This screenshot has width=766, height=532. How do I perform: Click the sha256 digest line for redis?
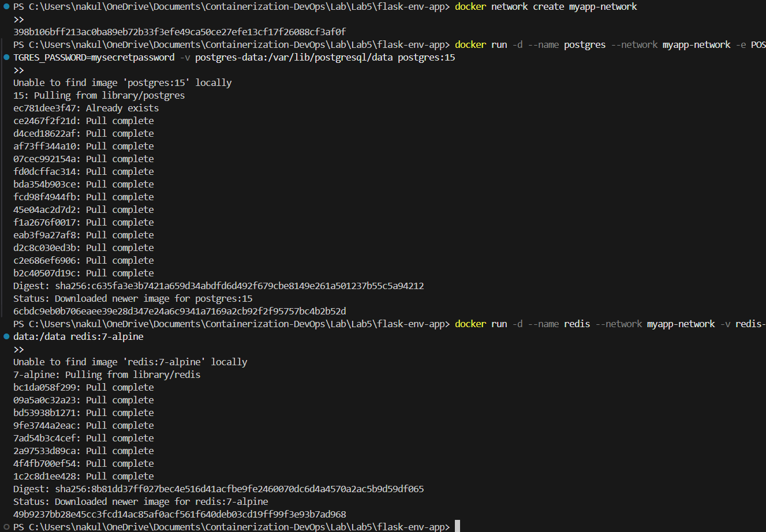pyautogui.click(x=218, y=489)
